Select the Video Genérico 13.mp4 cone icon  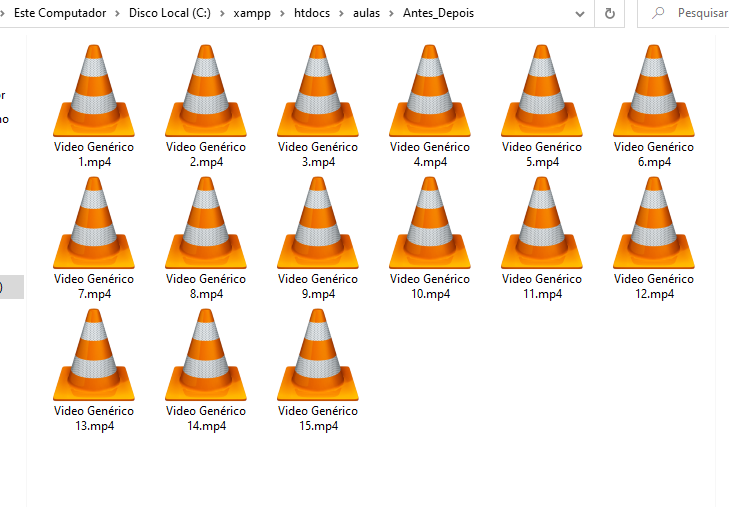(x=94, y=355)
